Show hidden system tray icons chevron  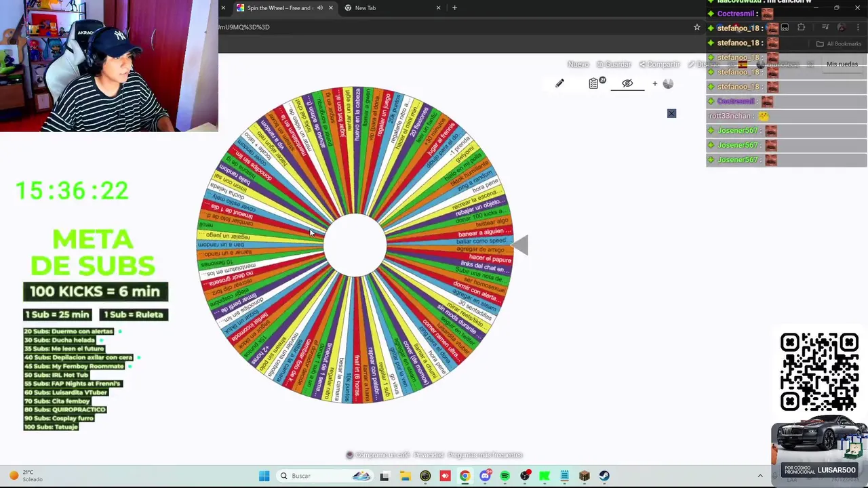point(760,476)
